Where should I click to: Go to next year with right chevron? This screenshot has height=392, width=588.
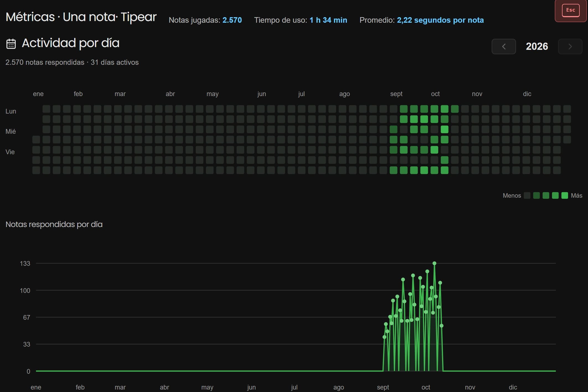[x=570, y=47]
